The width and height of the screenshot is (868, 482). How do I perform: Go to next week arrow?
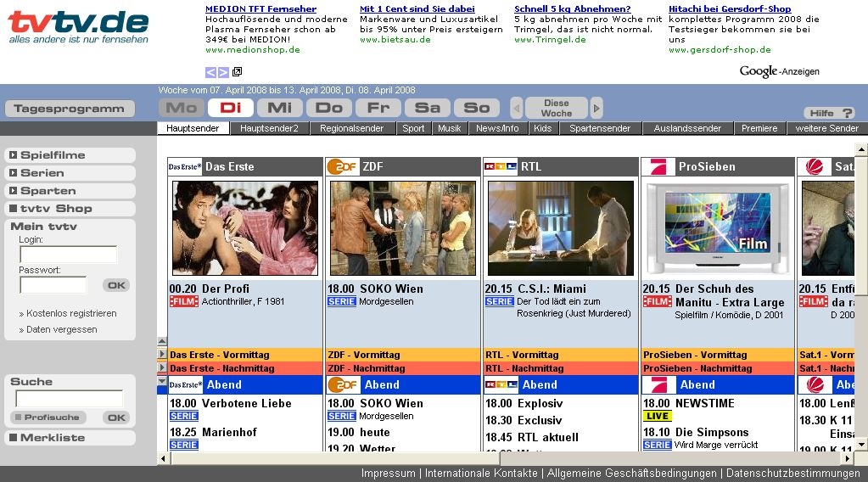596,108
